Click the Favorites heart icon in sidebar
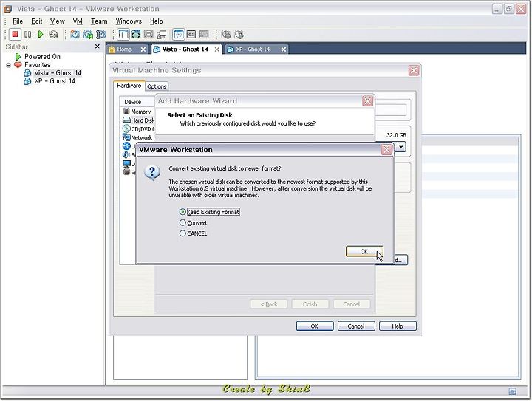532x401 pixels. click(x=18, y=65)
